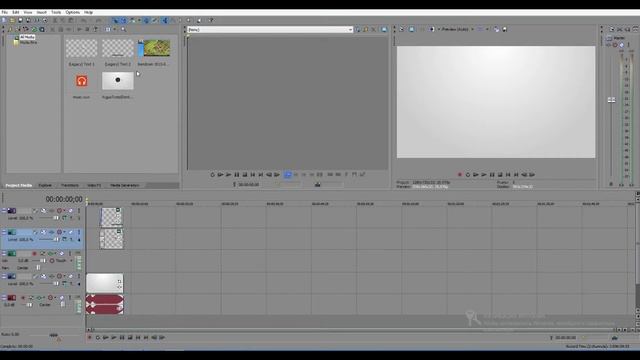Screen dimensions: 640x360
Task: Click Play in the trimmer transport
Action: 229,175
